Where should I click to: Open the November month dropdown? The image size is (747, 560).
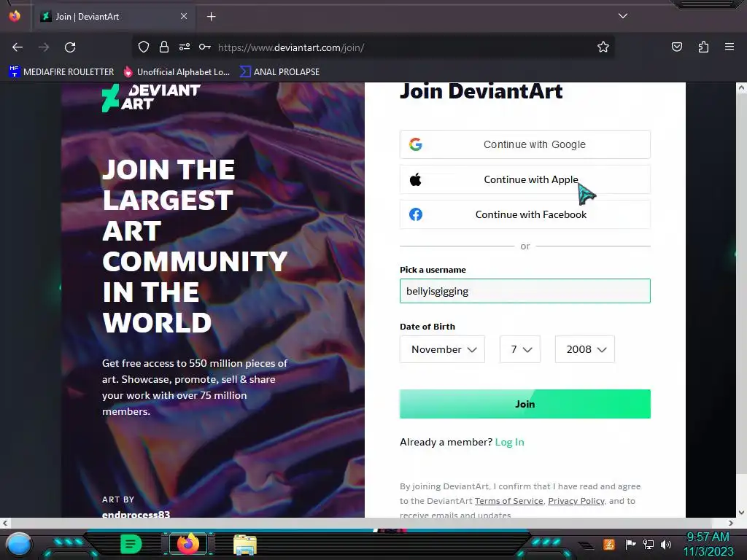(442, 349)
